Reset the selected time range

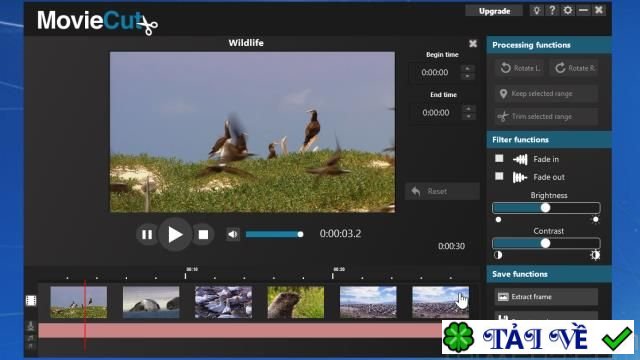click(442, 191)
